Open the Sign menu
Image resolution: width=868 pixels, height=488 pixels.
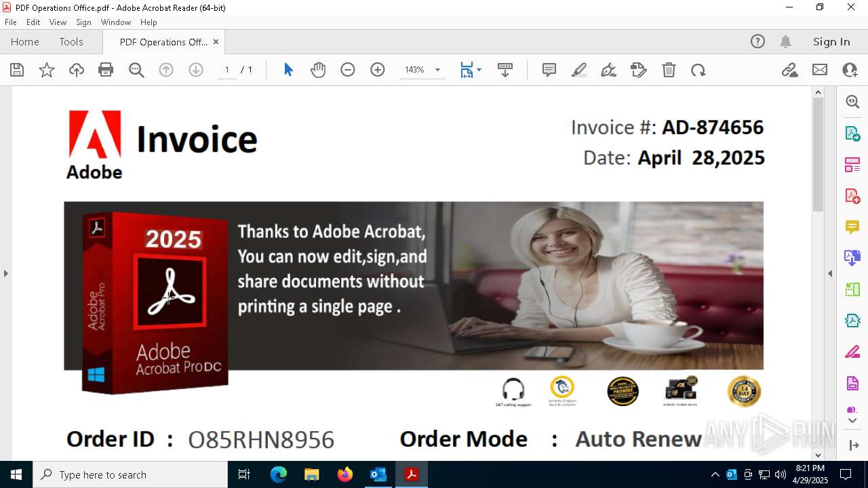click(83, 22)
